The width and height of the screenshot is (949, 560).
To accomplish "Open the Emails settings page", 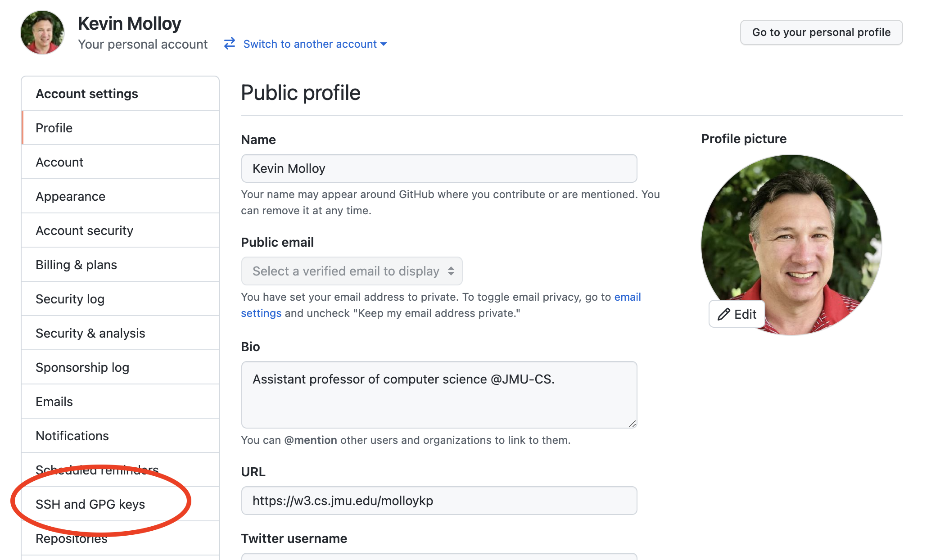I will coord(54,402).
